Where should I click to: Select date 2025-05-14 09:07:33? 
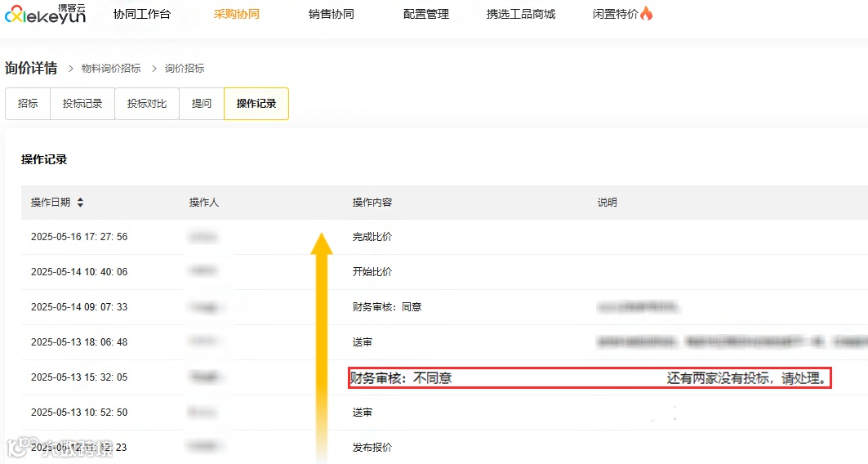tap(79, 307)
